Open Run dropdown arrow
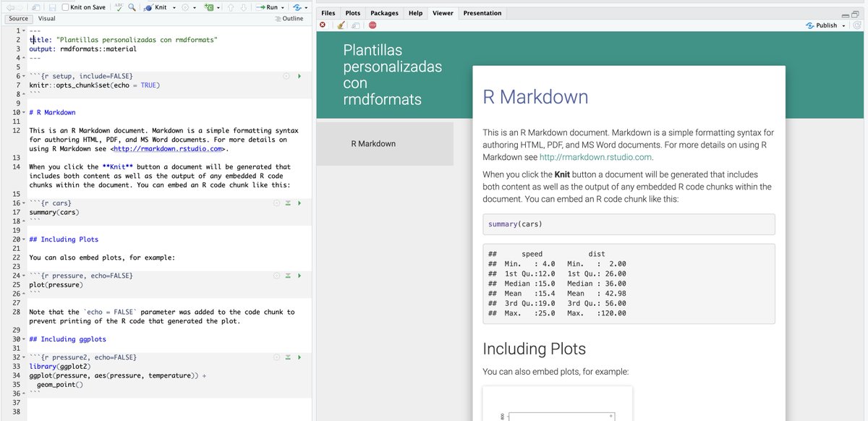Screen dimensions: 868x421 (283, 8)
